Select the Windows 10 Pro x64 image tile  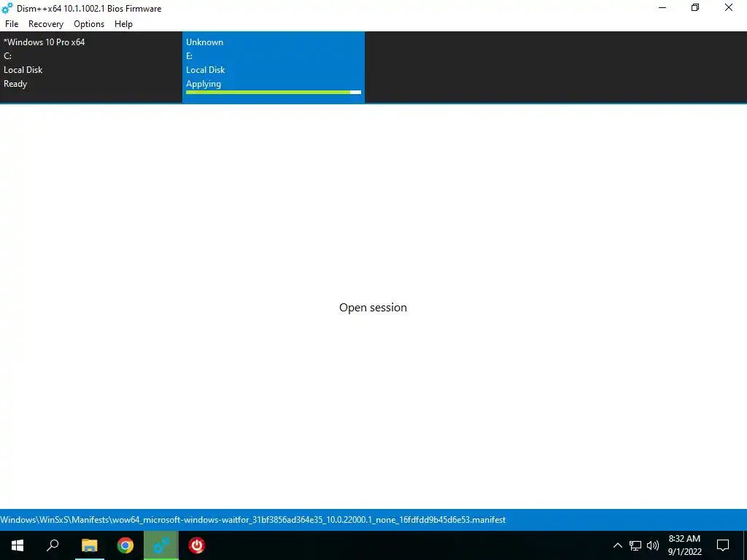(x=91, y=66)
